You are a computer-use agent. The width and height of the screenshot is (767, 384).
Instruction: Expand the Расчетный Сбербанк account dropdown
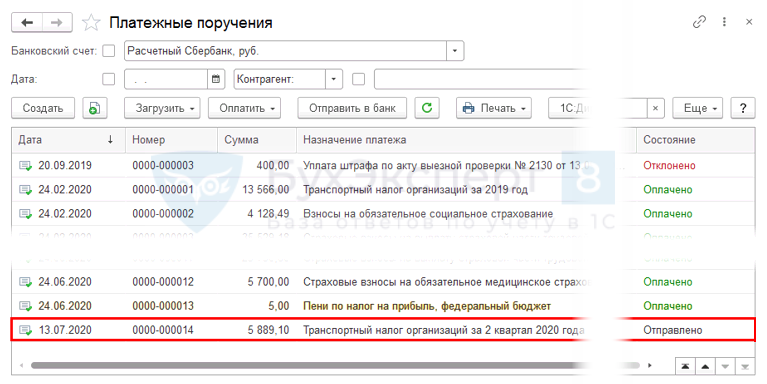(455, 51)
